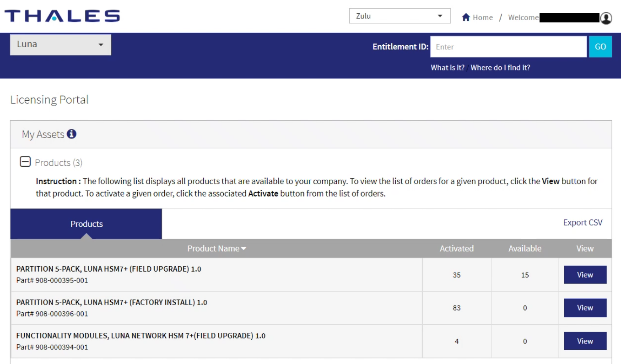Open the user profile avatar icon

coord(606,18)
